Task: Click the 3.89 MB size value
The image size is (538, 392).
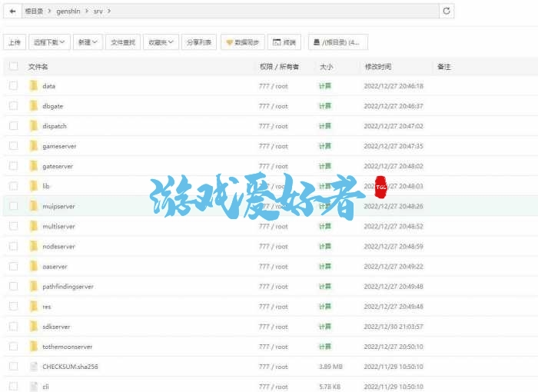Action: (330, 367)
